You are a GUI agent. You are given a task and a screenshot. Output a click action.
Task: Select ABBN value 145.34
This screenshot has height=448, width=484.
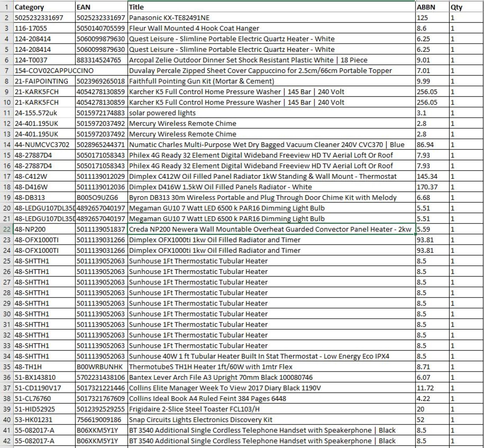pyautogui.click(x=432, y=176)
